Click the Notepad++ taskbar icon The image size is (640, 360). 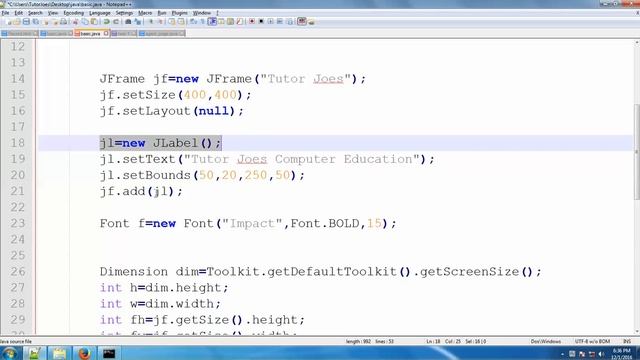pyautogui.click(x=34, y=353)
